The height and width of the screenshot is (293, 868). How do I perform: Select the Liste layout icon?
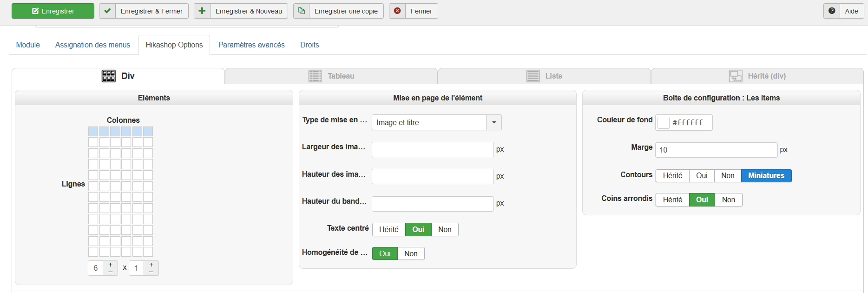point(533,76)
